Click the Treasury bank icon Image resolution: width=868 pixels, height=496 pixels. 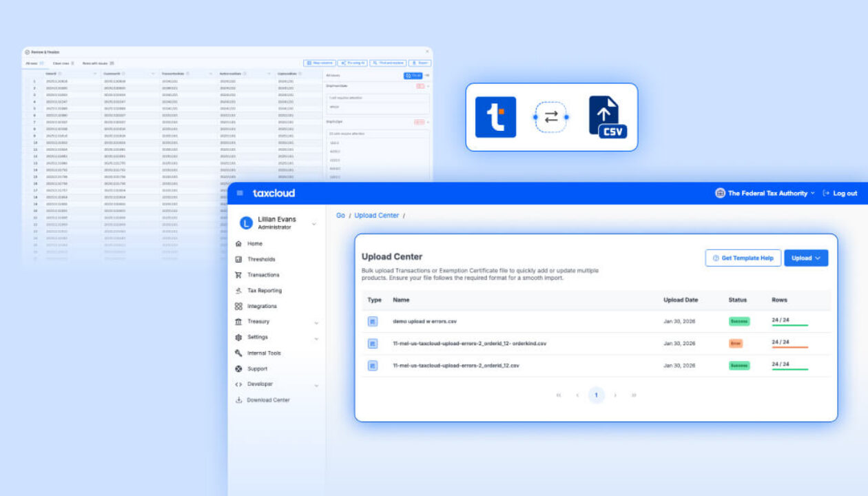[x=237, y=322]
